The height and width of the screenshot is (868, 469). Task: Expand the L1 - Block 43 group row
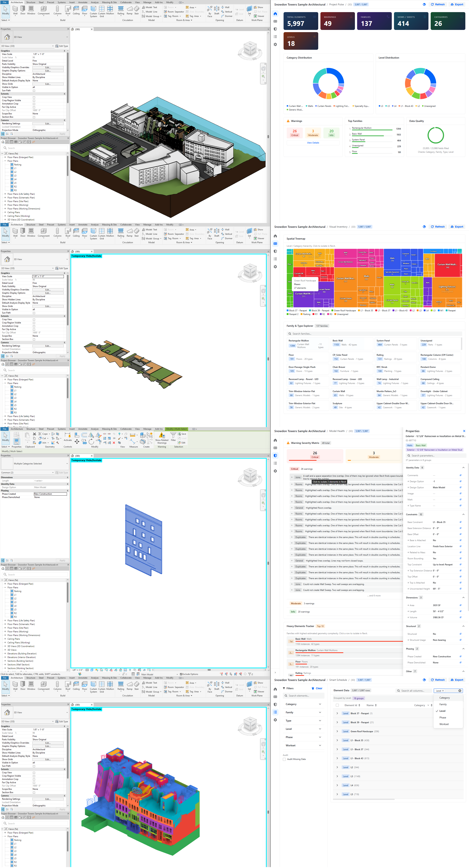337,758
